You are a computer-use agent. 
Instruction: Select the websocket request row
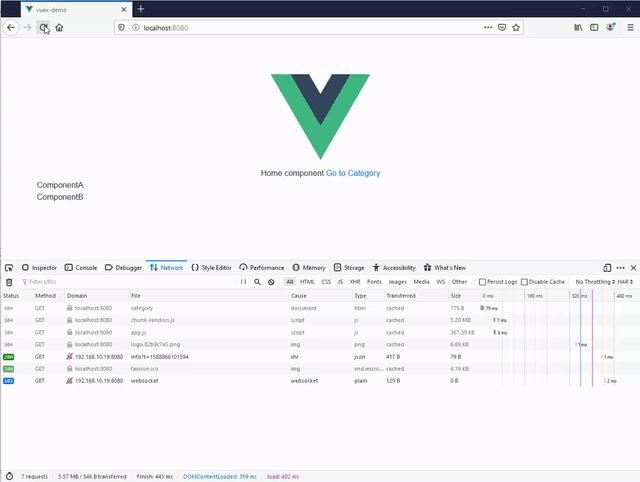320,381
